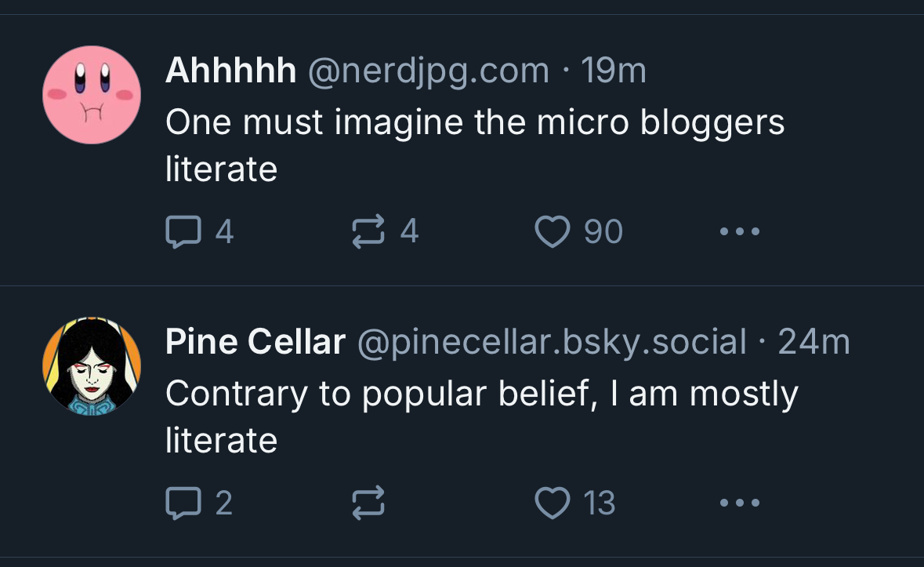Screen dimensions: 924x567
Task: Click the 90 like count number
Action: pyautogui.click(x=603, y=232)
